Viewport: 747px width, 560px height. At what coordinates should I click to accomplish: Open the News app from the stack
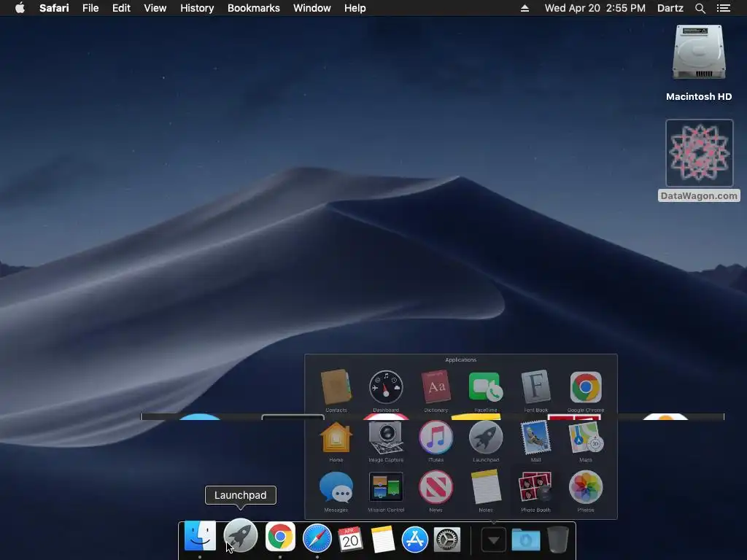pyautogui.click(x=436, y=487)
